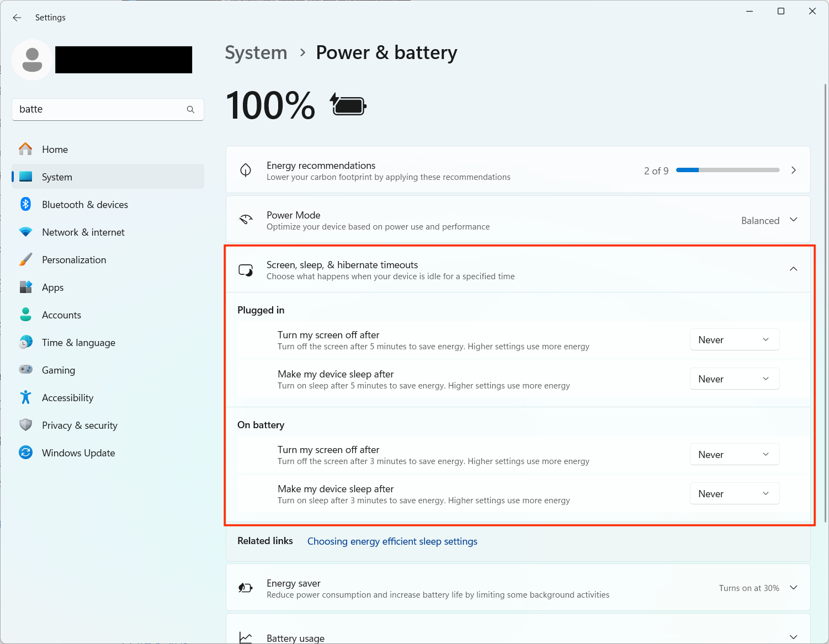The width and height of the screenshot is (829, 644).
Task: Open plugged in sleep after dropdown
Action: point(734,379)
